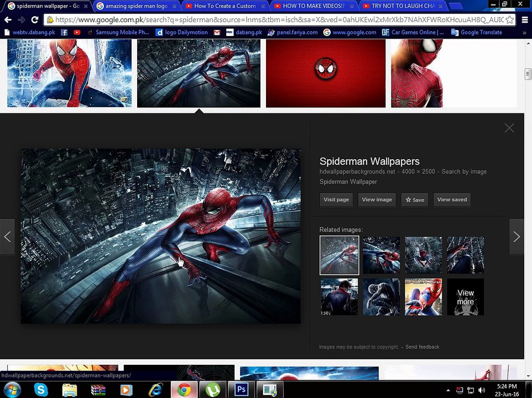The width and height of the screenshot is (532, 398).
Task: Open a new tab button
Action: (x=455, y=6)
